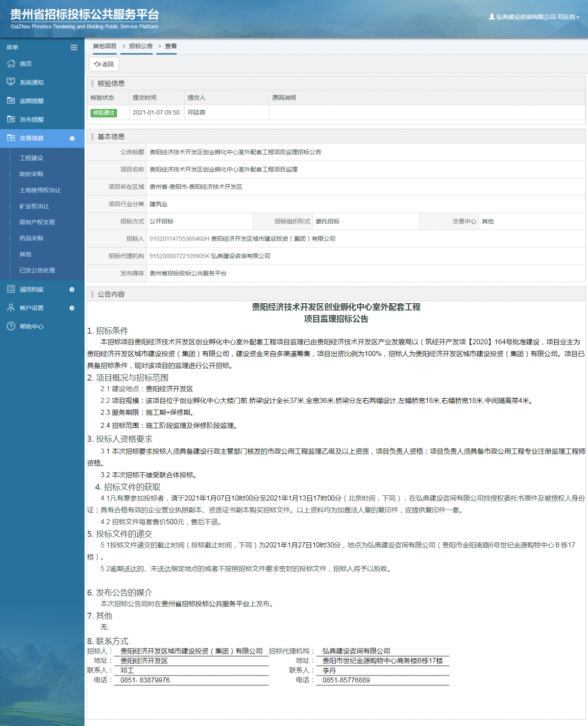Click the question mark icon beside 帮助中心
Screen dimensions: 588x726
click(11, 326)
